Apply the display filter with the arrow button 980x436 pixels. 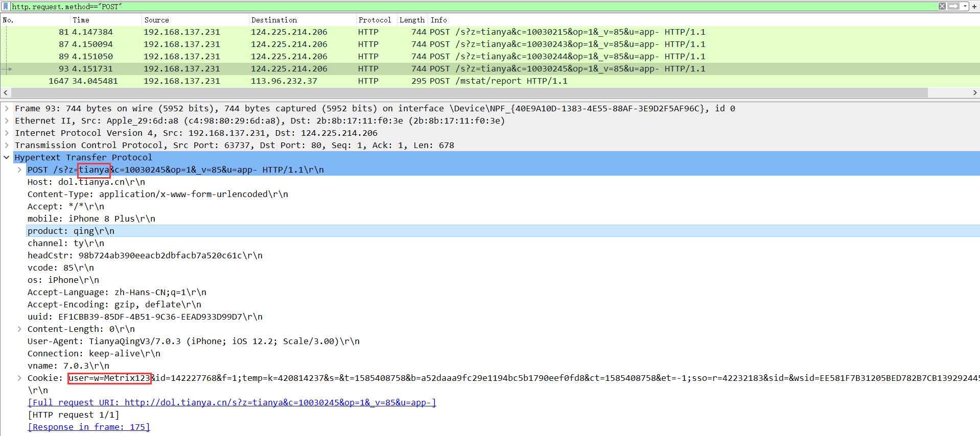(953, 6)
